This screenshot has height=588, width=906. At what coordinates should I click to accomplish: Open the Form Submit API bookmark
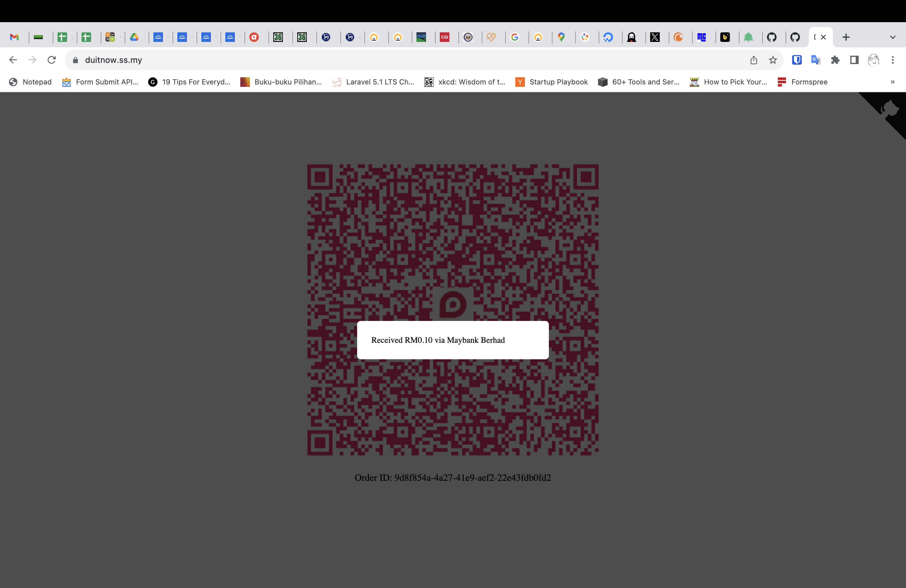[100, 82]
